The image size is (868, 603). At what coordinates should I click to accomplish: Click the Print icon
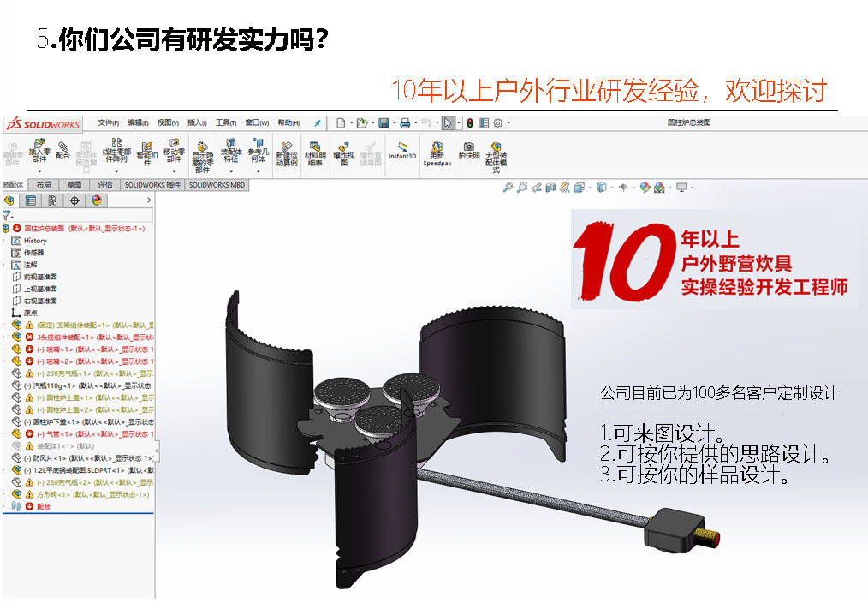point(405,123)
